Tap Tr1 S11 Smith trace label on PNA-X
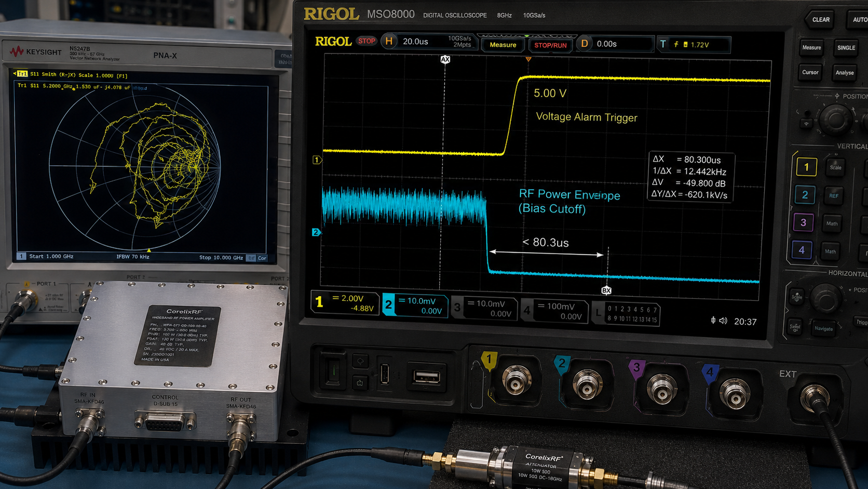Viewport: 868px width, 489px height. click(x=72, y=74)
